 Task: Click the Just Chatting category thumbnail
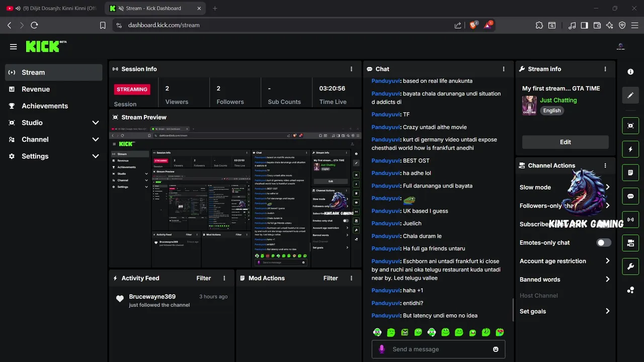click(x=529, y=106)
